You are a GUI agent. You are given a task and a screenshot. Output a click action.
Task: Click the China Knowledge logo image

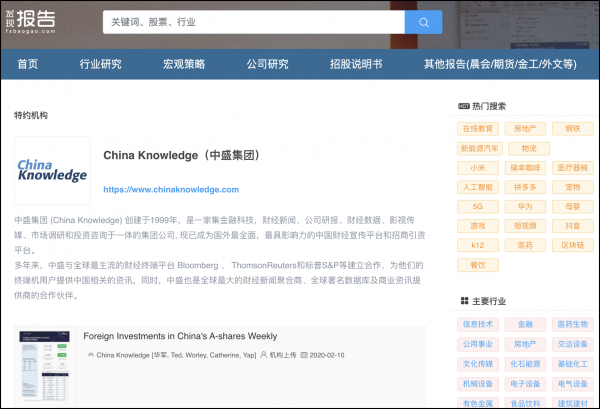52,171
